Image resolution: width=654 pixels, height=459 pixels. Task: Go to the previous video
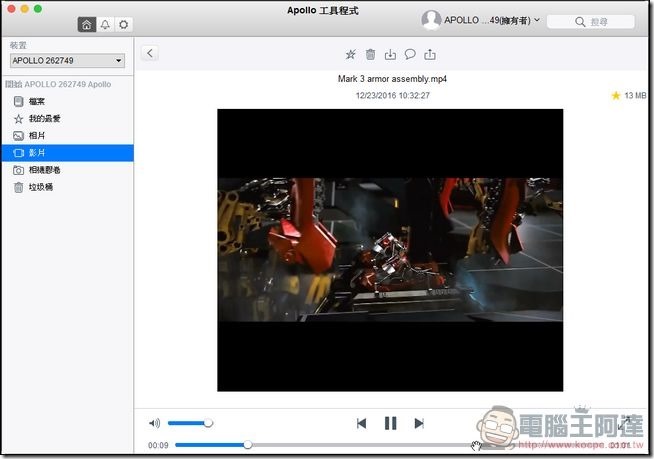[x=361, y=423]
